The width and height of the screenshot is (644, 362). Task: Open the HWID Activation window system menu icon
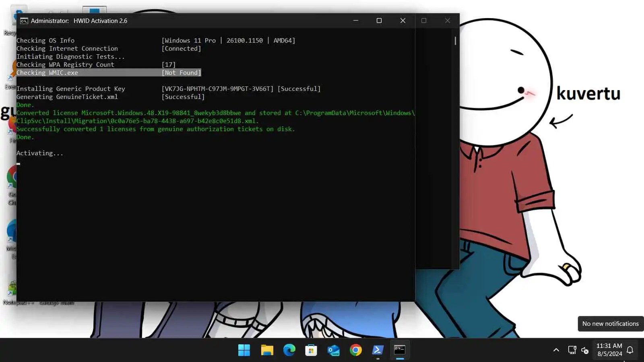(x=24, y=21)
